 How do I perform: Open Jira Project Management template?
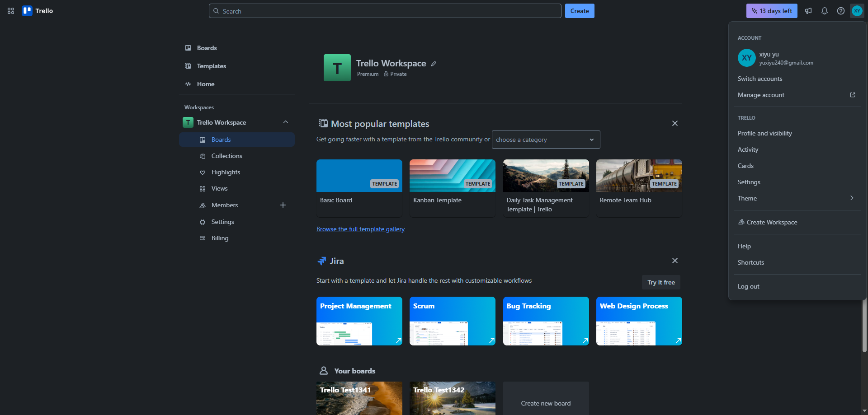pyautogui.click(x=359, y=321)
